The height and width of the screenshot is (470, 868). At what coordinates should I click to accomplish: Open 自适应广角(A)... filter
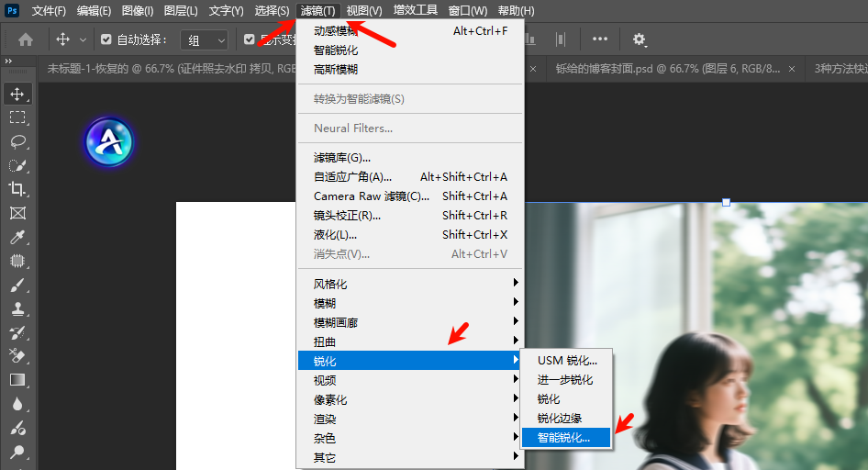pos(410,176)
